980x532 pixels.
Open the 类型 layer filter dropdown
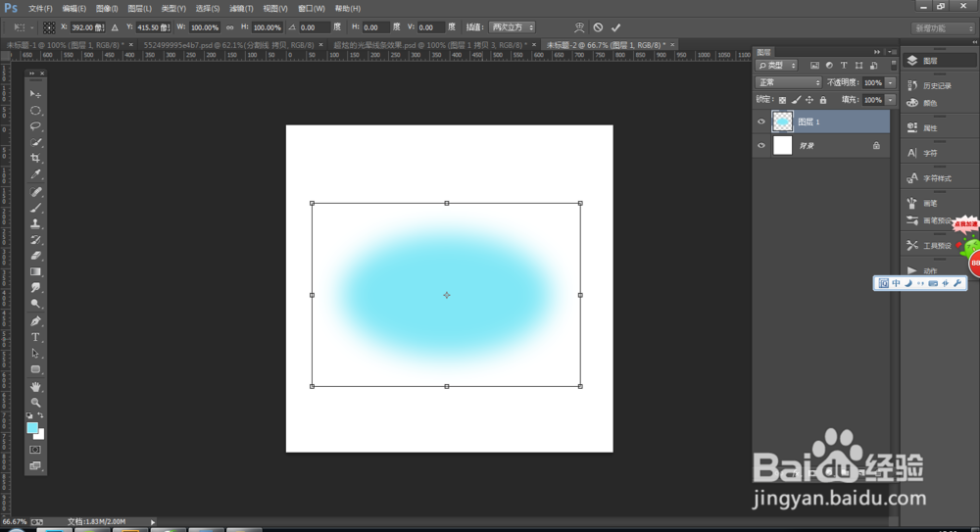coord(777,66)
